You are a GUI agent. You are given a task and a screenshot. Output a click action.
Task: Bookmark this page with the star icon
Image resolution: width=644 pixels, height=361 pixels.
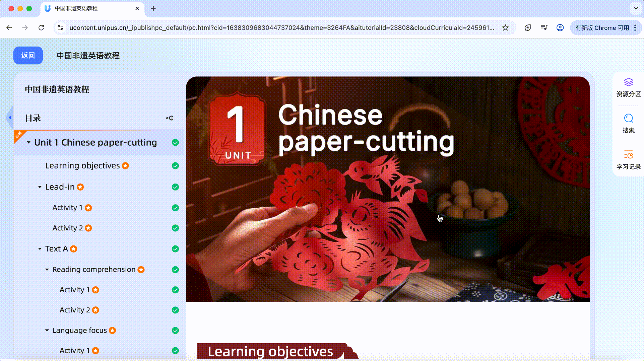[x=505, y=28]
